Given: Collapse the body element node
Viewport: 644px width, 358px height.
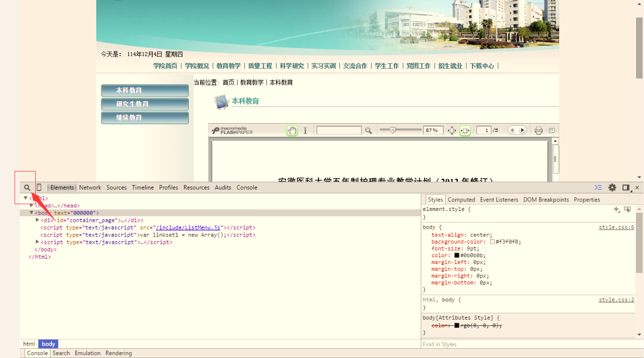Looking at the screenshot, I should [32, 213].
